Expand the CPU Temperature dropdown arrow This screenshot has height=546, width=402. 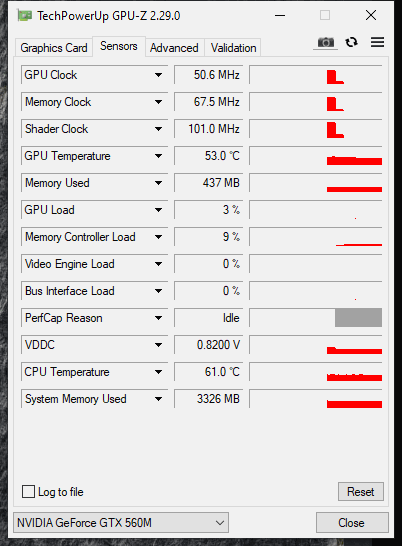point(158,372)
